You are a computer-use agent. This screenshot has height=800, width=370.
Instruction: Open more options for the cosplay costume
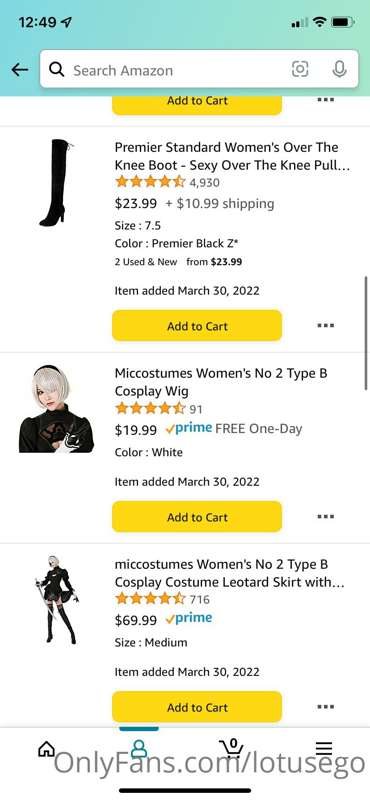pos(326,707)
